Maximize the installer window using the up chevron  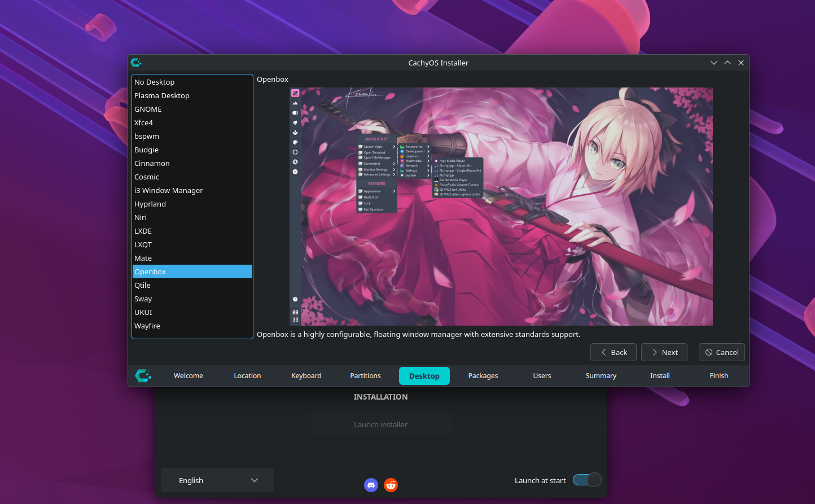(x=728, y=63)
